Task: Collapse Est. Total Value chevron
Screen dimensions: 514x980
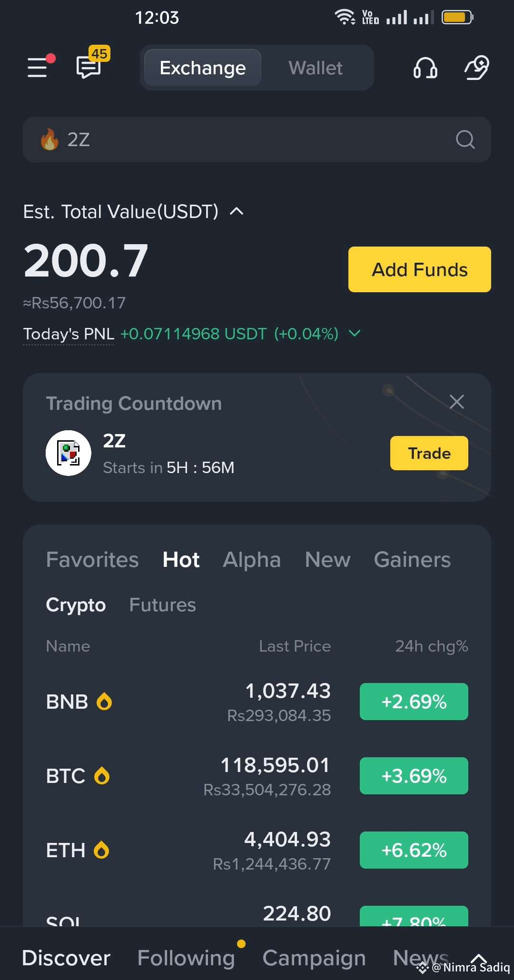Action: (237, 211)
